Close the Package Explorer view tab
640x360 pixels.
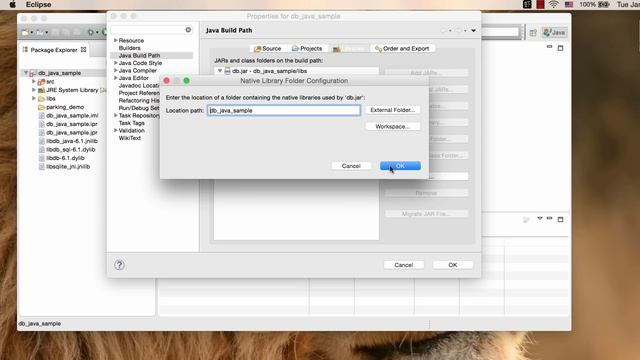(83, 49)
